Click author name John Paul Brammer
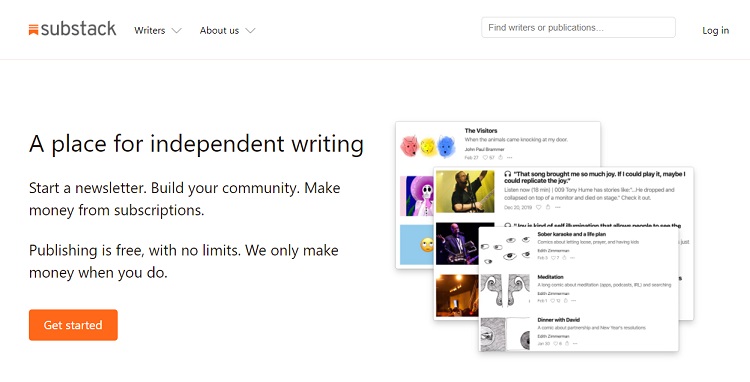Screen dimensions: 750x382 coord(484,149)
